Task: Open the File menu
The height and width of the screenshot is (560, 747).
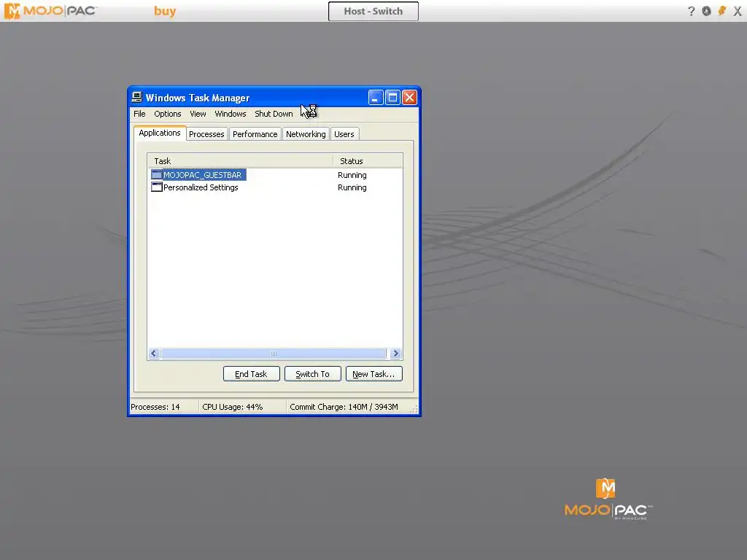Action: (x=139, y=114)
